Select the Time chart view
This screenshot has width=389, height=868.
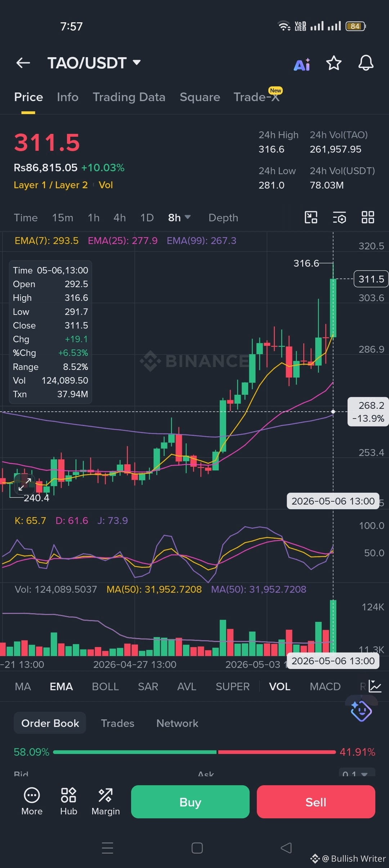(26, 217)
